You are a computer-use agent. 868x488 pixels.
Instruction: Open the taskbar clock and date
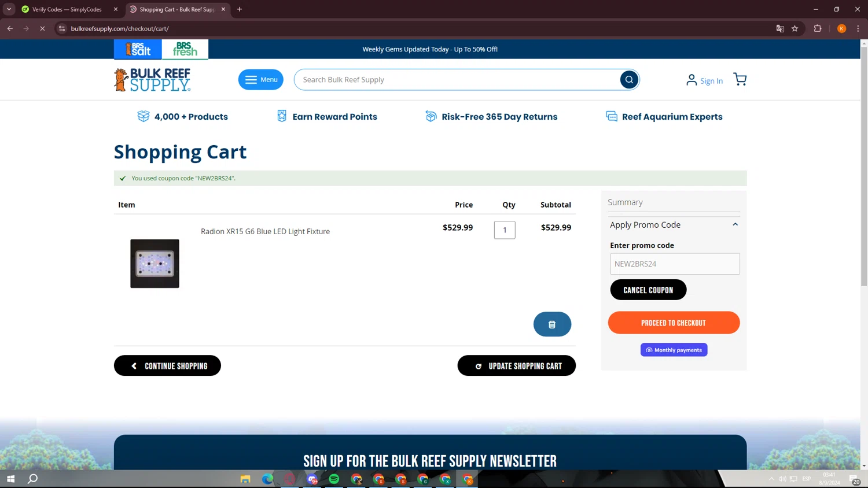[x=829, y=479]
